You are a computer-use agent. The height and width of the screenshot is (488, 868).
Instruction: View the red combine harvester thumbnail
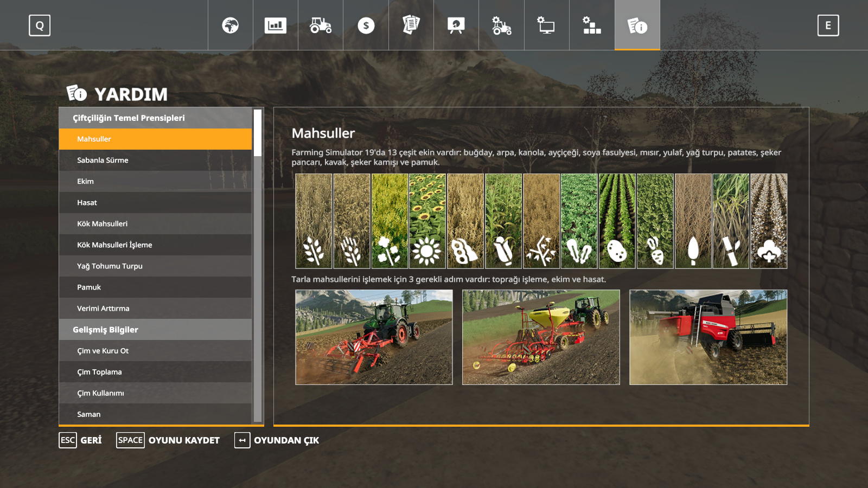coord(708,337)
